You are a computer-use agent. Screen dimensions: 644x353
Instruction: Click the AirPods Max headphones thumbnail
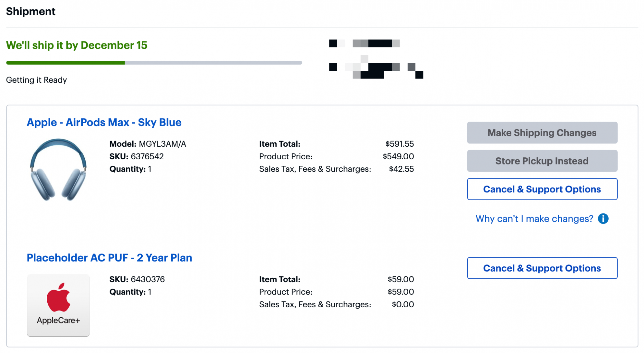[x=58, y=169]
